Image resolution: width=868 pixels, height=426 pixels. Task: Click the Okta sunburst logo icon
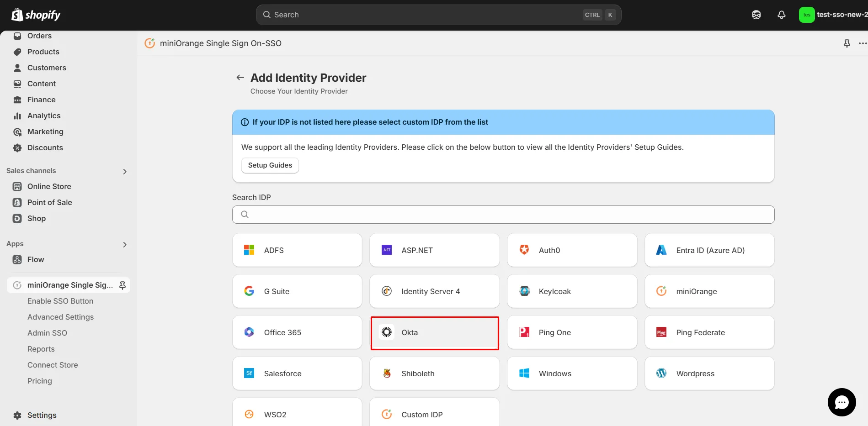(387, 332)
